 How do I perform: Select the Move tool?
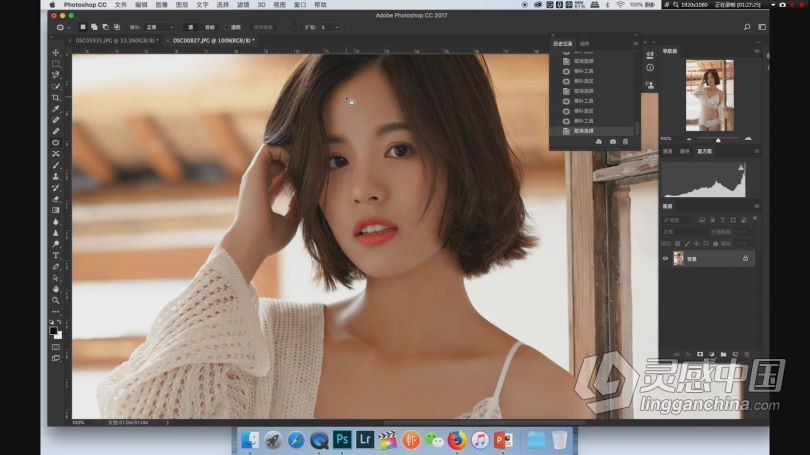(56, 53)
